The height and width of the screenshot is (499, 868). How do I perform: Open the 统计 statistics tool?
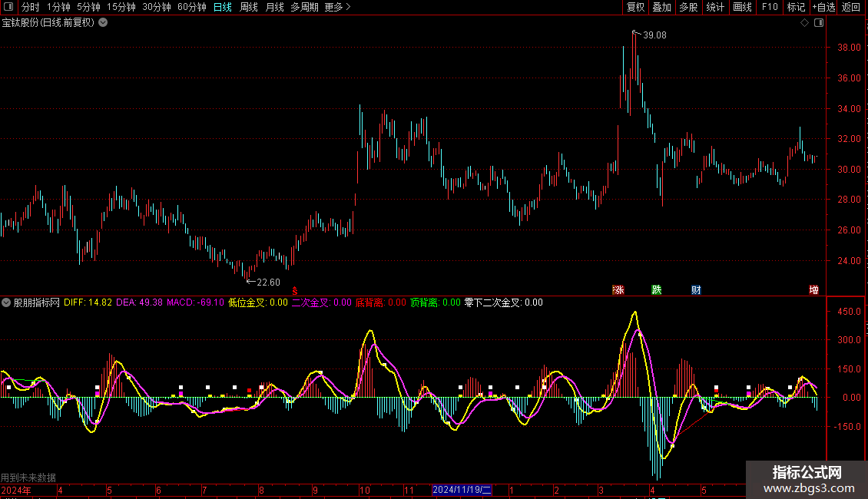(x=714, y=7)
